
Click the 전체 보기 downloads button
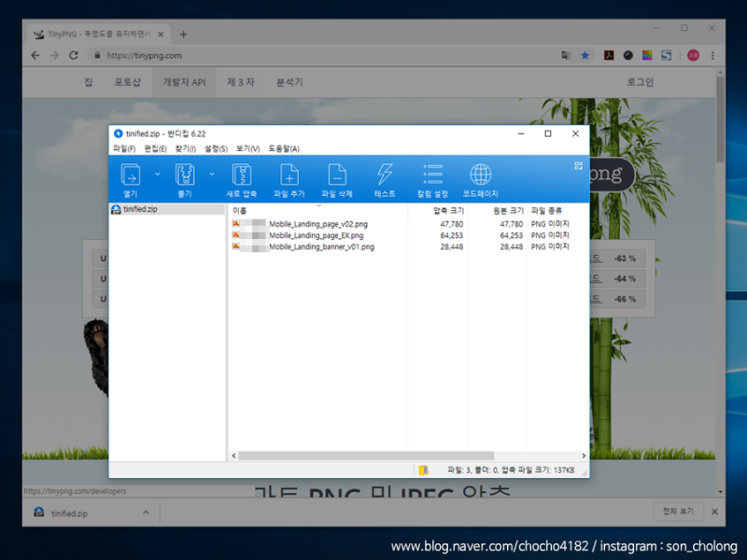coord(679,511)
